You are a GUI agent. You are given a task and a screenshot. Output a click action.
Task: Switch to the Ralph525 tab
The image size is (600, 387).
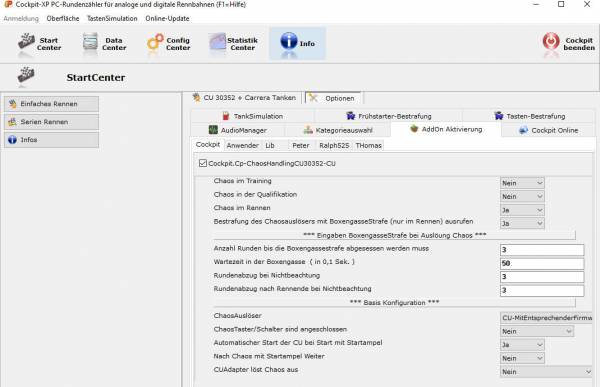point(334,145)
